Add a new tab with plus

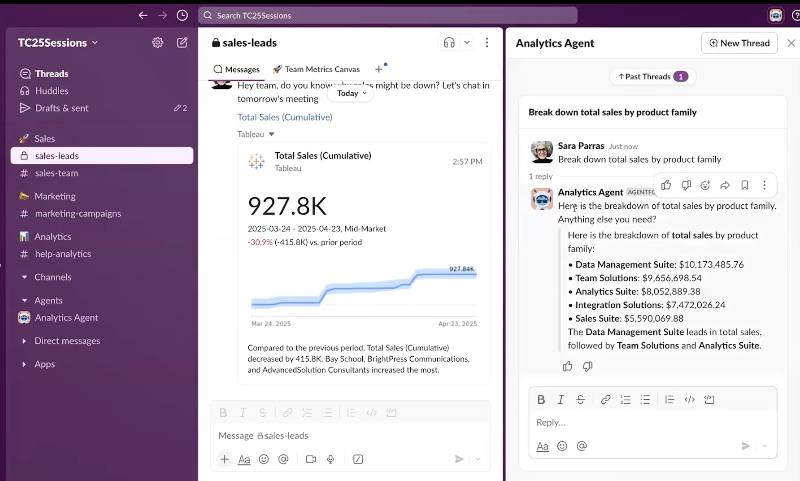tap(379, 69)
